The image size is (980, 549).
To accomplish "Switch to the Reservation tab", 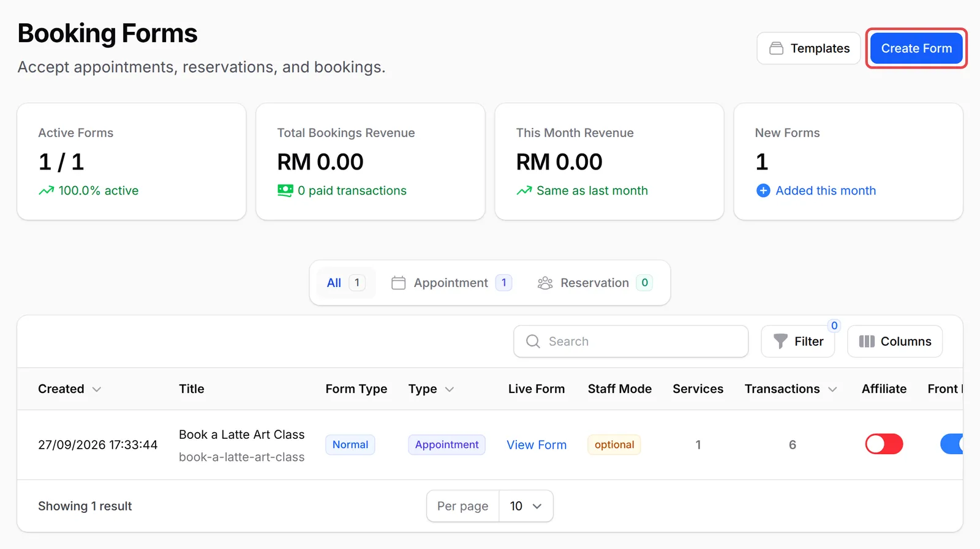I will coord(595,283).
